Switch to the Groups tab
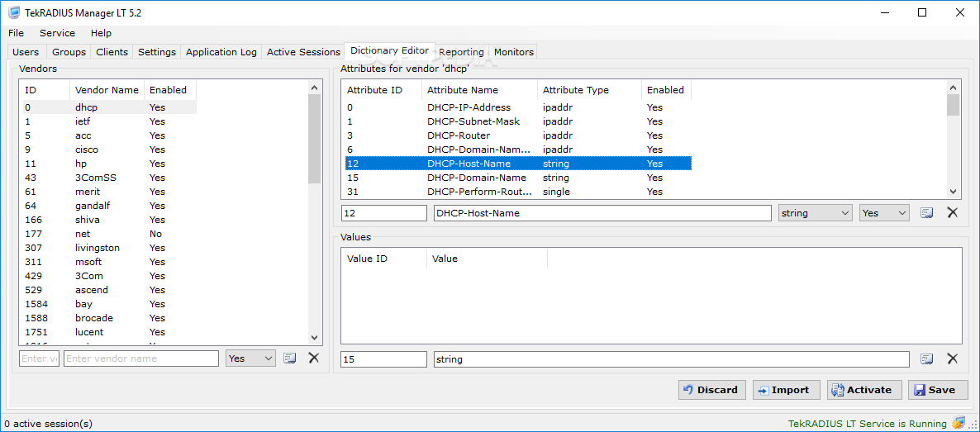The height and width of the screenshot is (432, 980). 69,52
